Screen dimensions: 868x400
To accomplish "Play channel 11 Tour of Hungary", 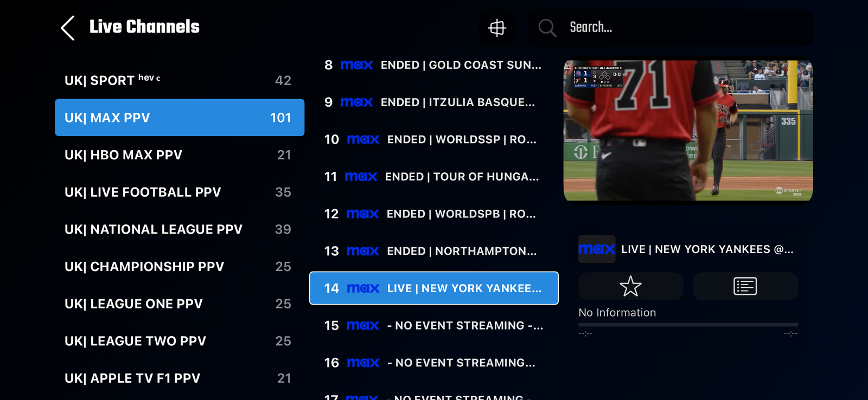I will [x=434, y=177].
